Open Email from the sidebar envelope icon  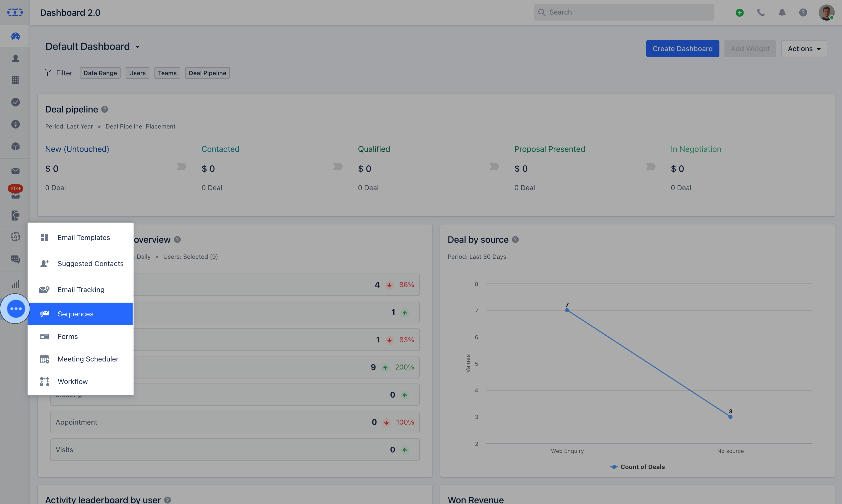[15, 171]
